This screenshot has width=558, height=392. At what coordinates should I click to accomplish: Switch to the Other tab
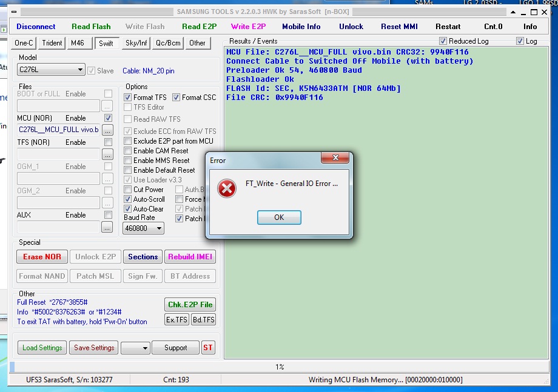pos(197,43)
